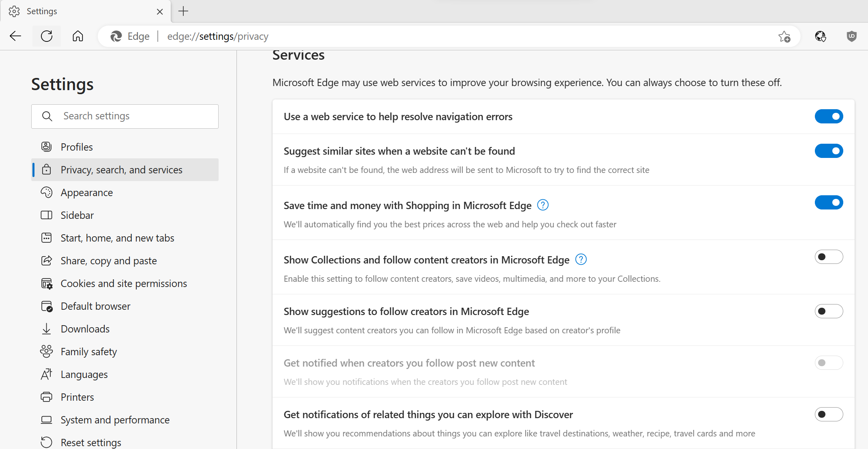
Task: Open System and performance settings
Action: [115, 420]
